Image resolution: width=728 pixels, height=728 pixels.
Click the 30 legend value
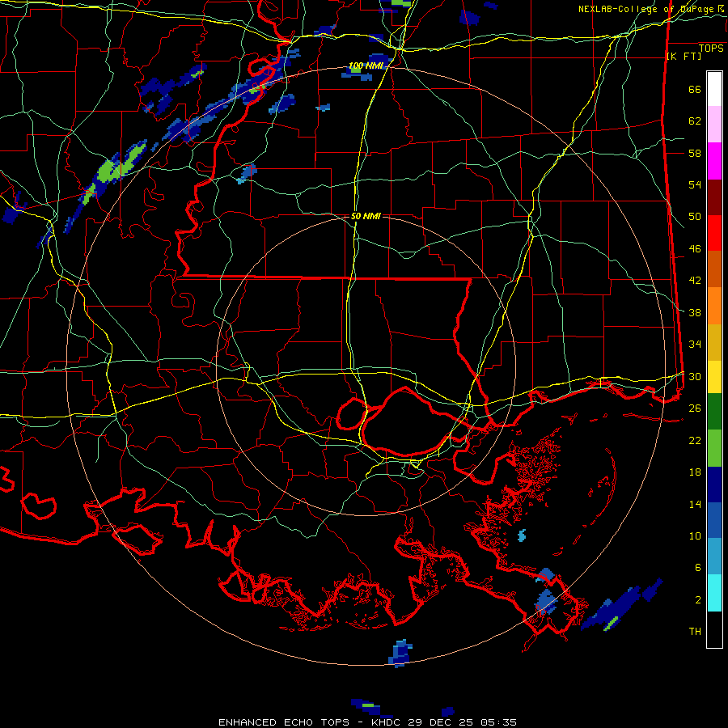[695, 376]
